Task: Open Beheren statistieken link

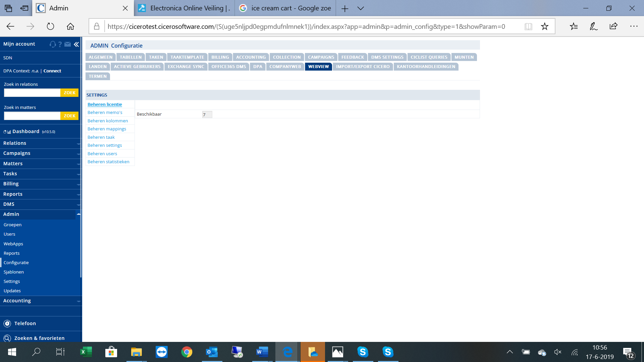Action: point(108,162)
